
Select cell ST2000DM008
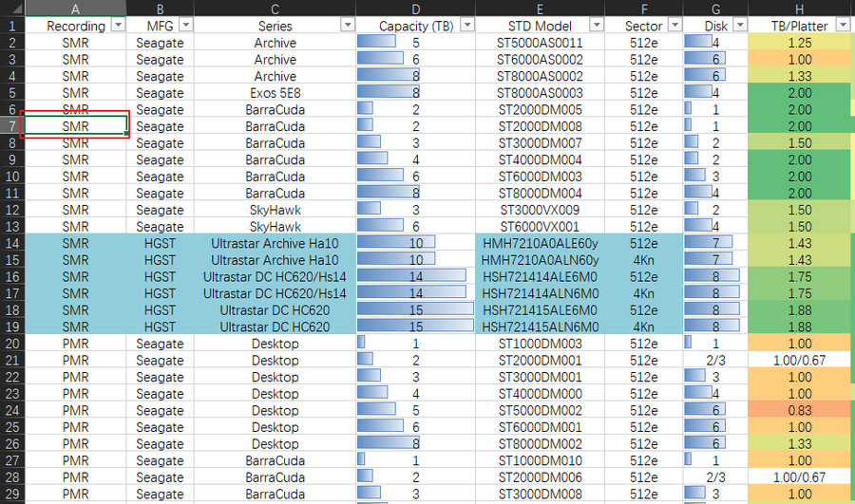click(540, 126)
